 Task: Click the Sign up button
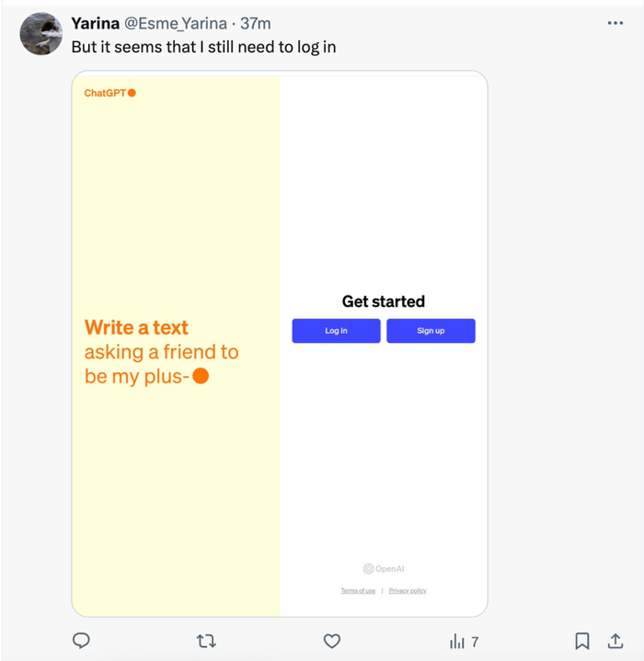[x=431, y=331]
